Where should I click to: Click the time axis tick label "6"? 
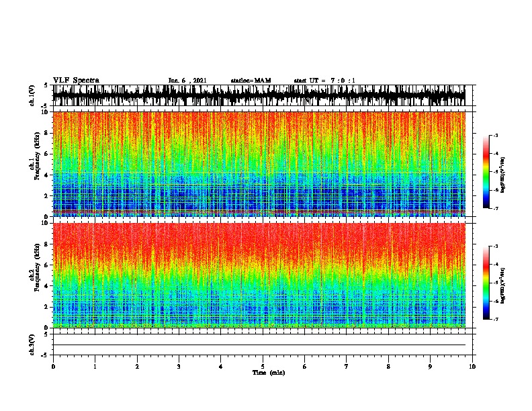click(305, 367)
